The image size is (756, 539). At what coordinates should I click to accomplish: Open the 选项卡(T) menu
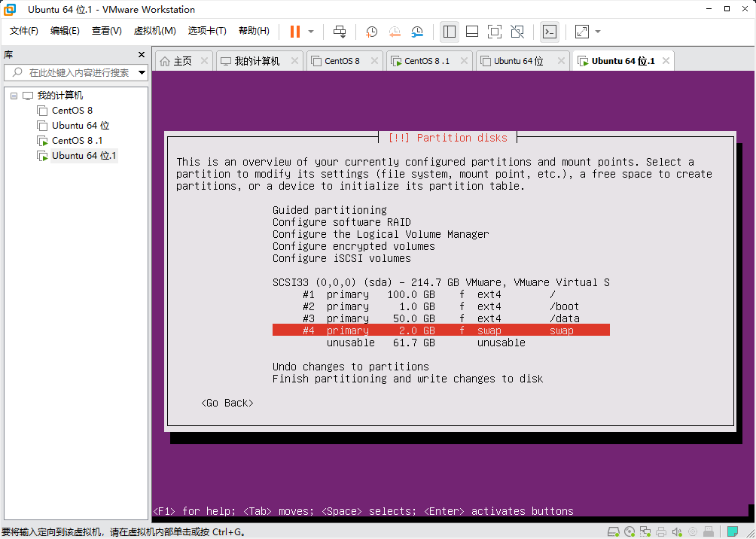tap(207, 31)
